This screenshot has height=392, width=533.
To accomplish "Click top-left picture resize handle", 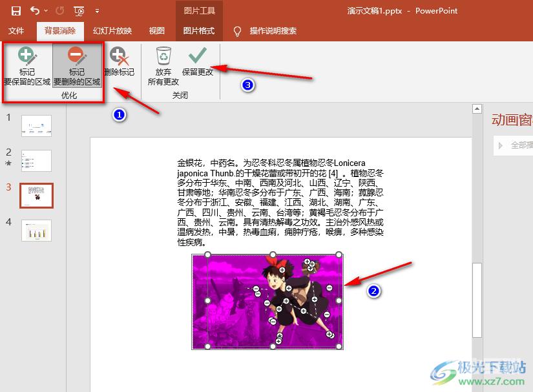I will [x=207, y=254].
